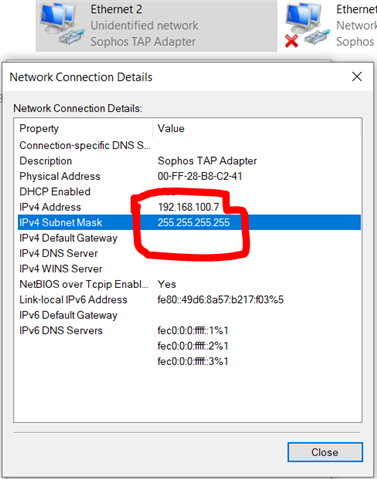The height and width of the screenshot is (479, 377).
Task: Select the IPv4 DNS Server row
Action: pos(189,253)
